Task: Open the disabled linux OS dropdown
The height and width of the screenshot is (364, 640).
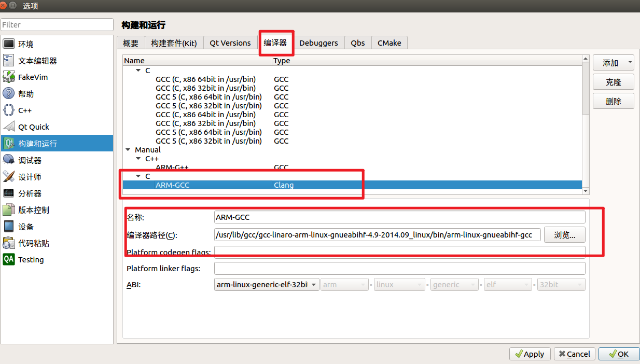Action: click(x=399, y=285)
